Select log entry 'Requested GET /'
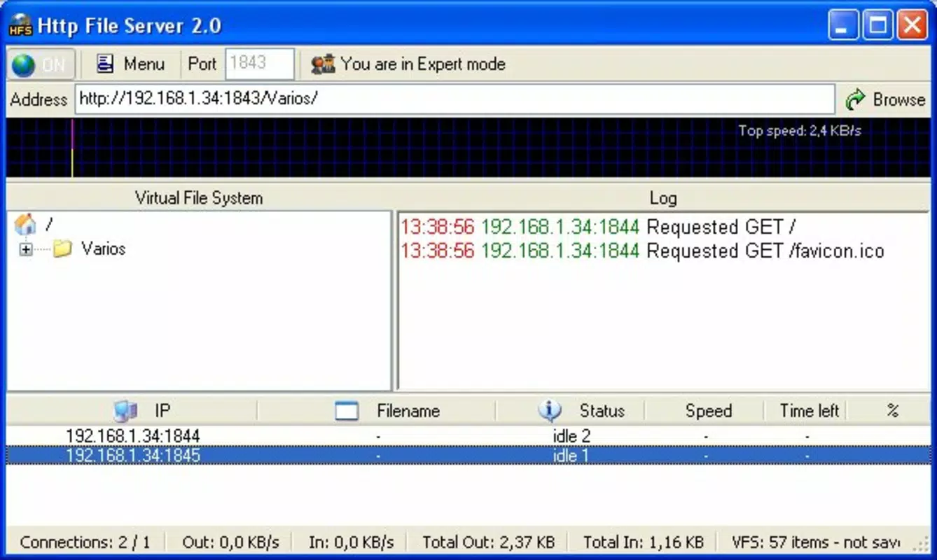Viewport: 937px width, 560px height. pyautogui.click(x=598, y=227)
